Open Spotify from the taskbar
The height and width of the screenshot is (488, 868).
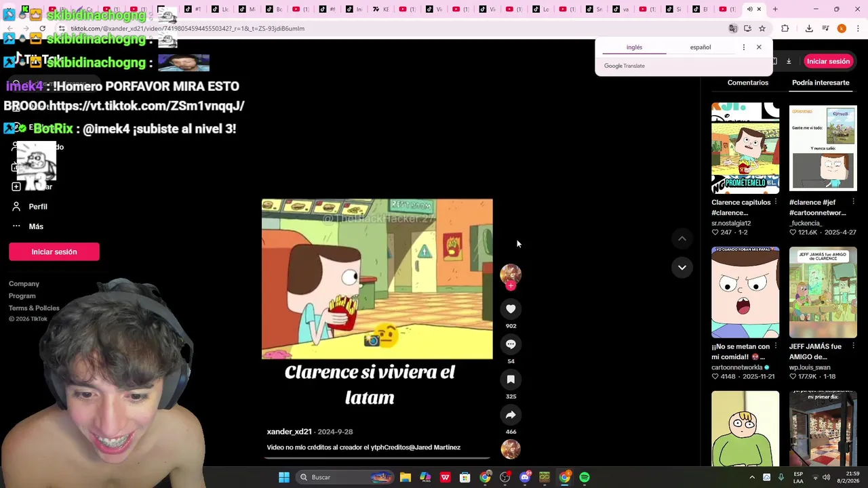point(585,477)
